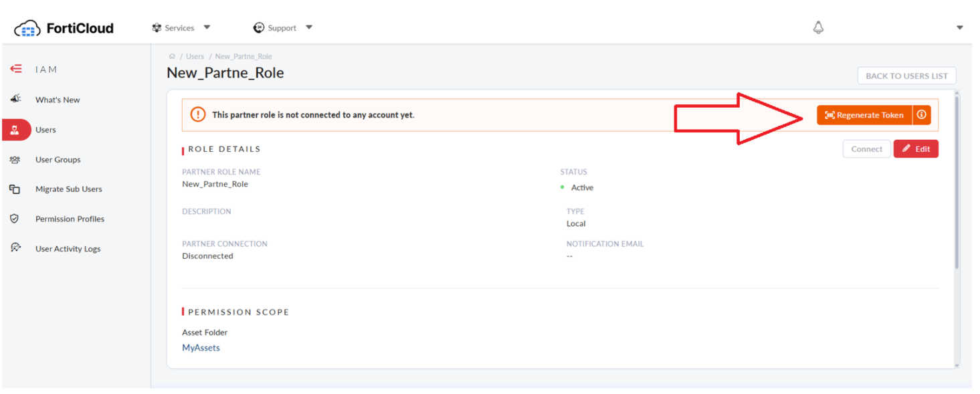Open the MyAssets asset folder link
Image resolution: width=980 pixels, height=394 pixels.
[201, 348]
